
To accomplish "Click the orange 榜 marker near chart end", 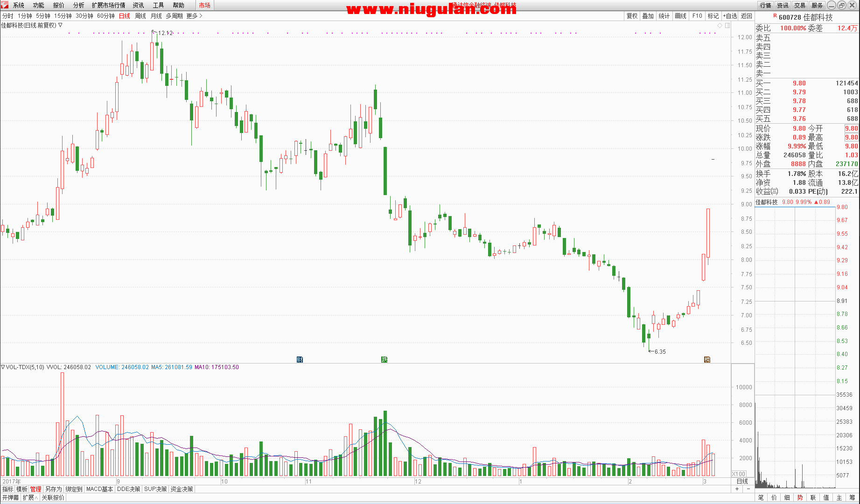I will click(x=707, y=359).
